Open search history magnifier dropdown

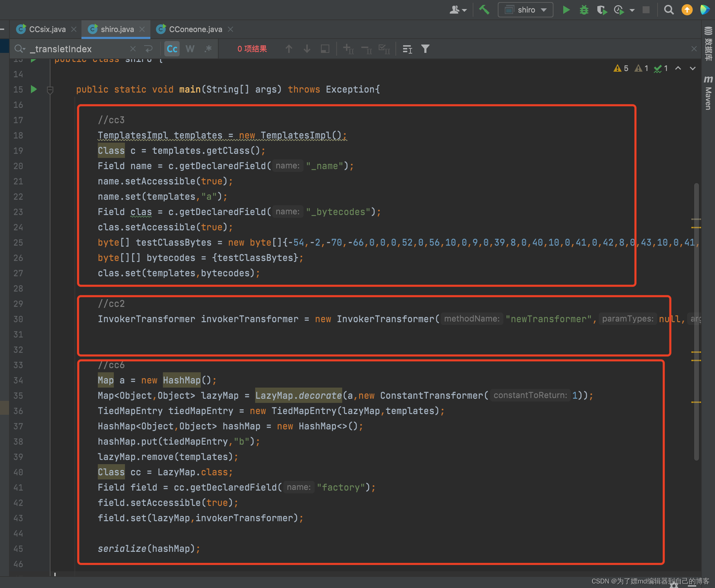click(20, 49)
